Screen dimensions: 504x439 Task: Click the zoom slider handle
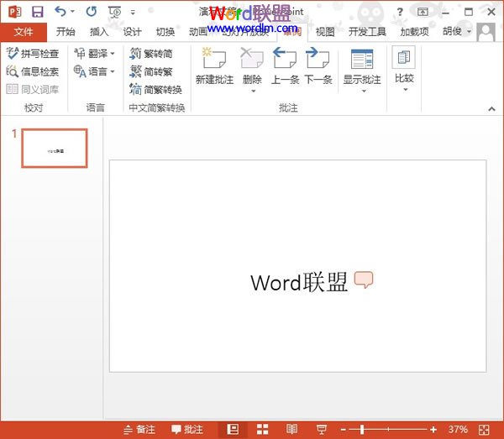pyautogui.click(x=362, y=430)
